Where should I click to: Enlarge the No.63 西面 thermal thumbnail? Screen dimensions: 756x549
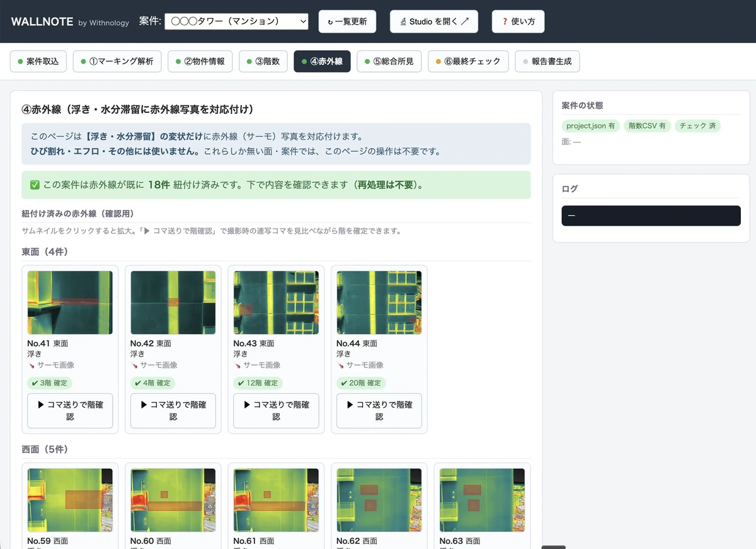482,500
